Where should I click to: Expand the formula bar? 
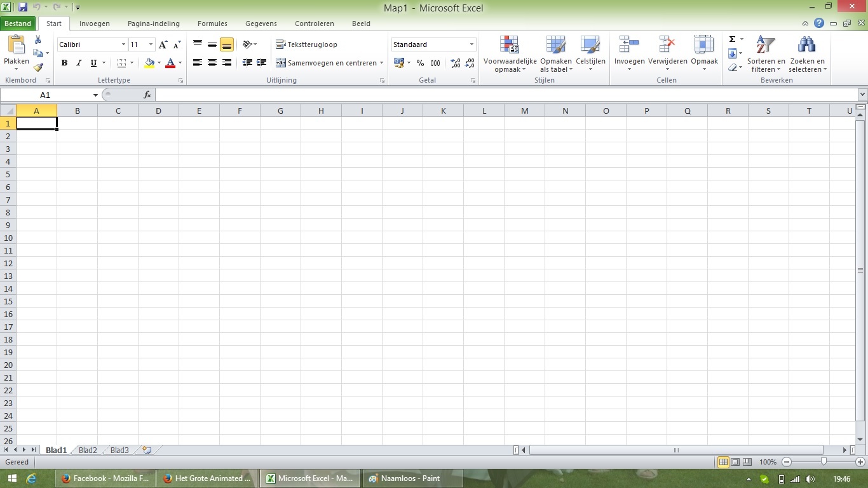click(862, 95)
